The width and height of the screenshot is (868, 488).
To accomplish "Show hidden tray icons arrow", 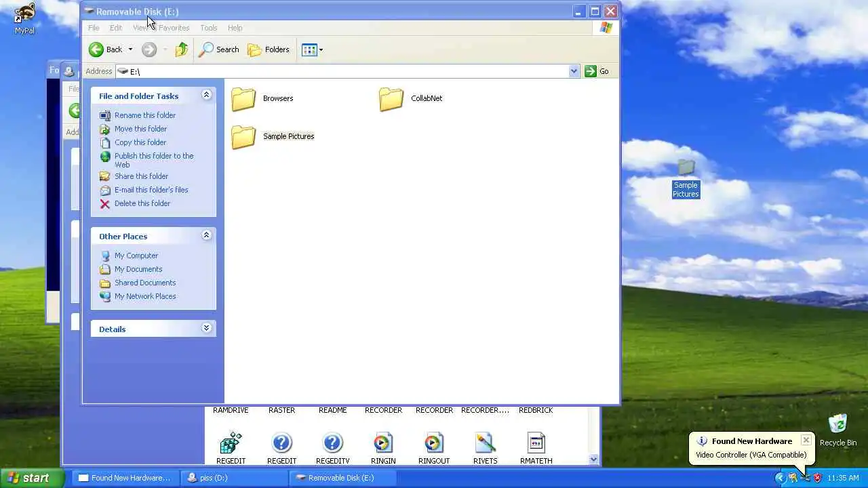I will tap(780, 478).
